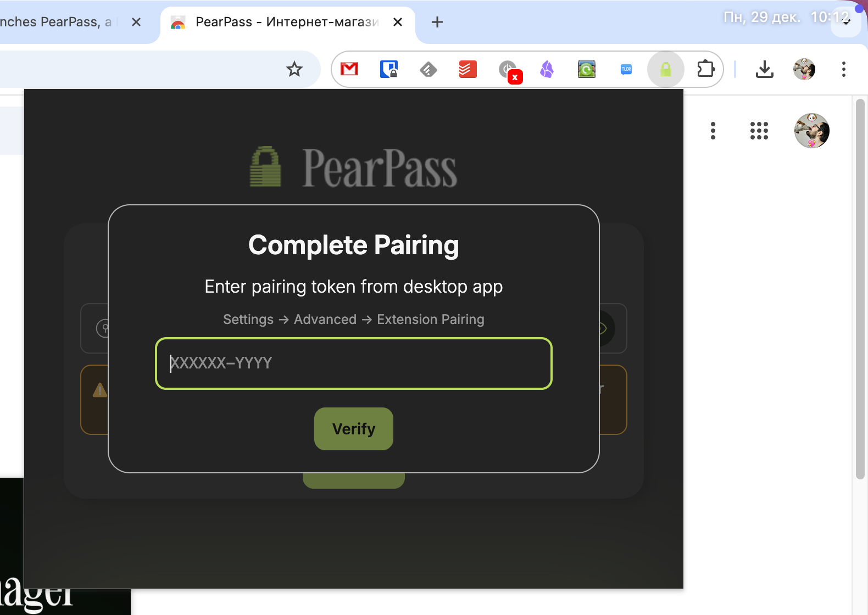Open the Extensions puzzle piece menu
Image resolution: width=868 pixels, height=615 pixels.
coord(706,69)
